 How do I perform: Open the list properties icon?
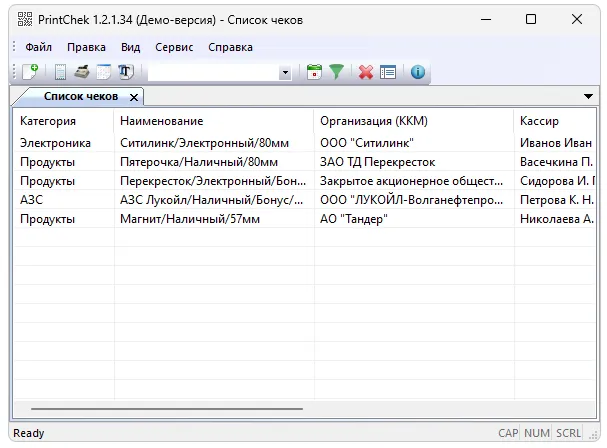pyautogui.click(x=388, y=72)
